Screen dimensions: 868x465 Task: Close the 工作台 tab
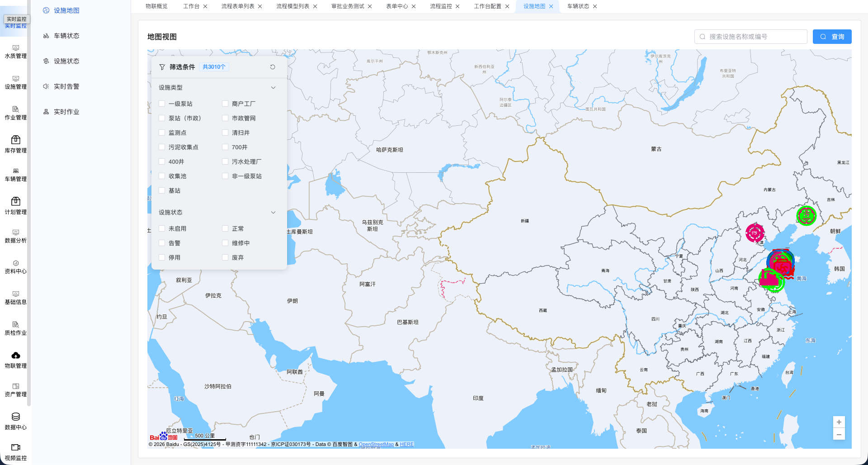(205, 6)
